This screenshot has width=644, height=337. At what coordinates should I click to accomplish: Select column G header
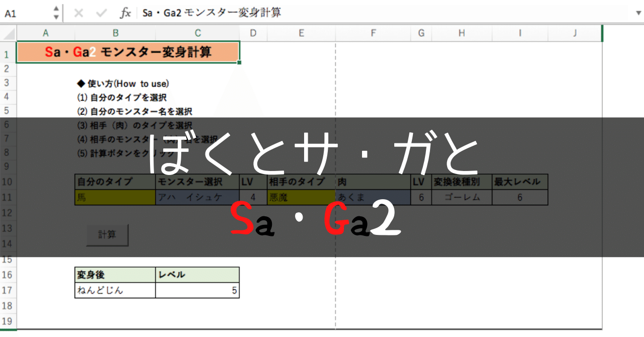coord(421,33)
